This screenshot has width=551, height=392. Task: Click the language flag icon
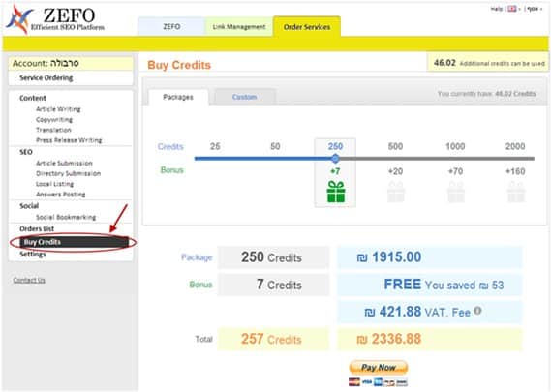pos(512,9)
